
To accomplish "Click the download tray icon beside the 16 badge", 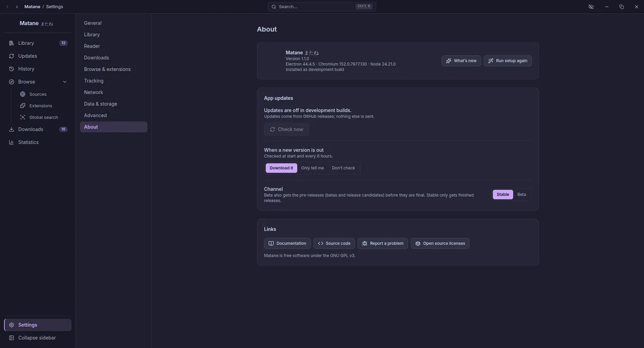I will point(12,129).
